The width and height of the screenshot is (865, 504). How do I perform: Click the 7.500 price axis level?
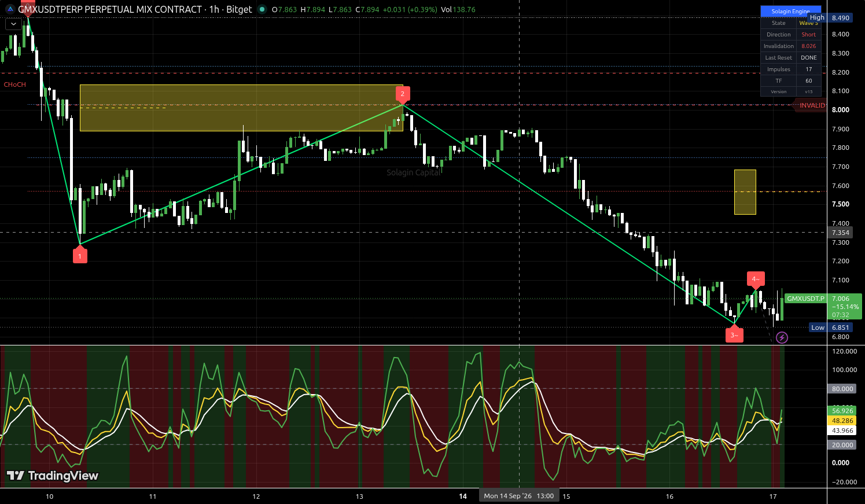[841, 204]
